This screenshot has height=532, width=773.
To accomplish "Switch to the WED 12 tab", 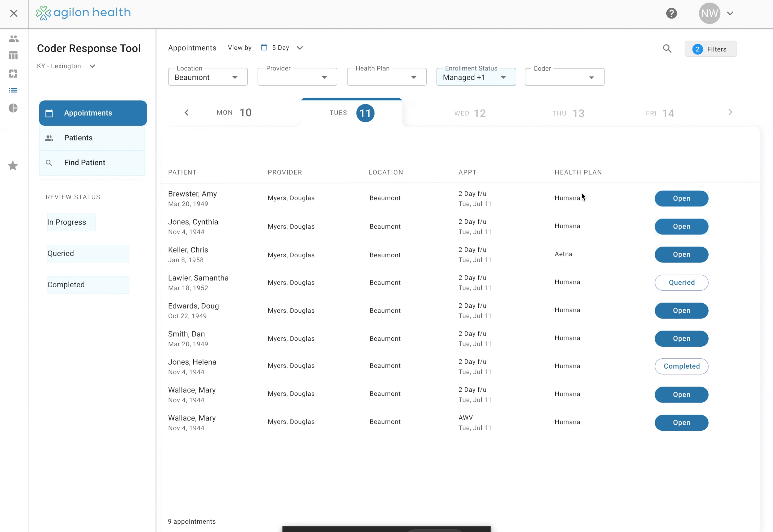I will tap(470, 113).
